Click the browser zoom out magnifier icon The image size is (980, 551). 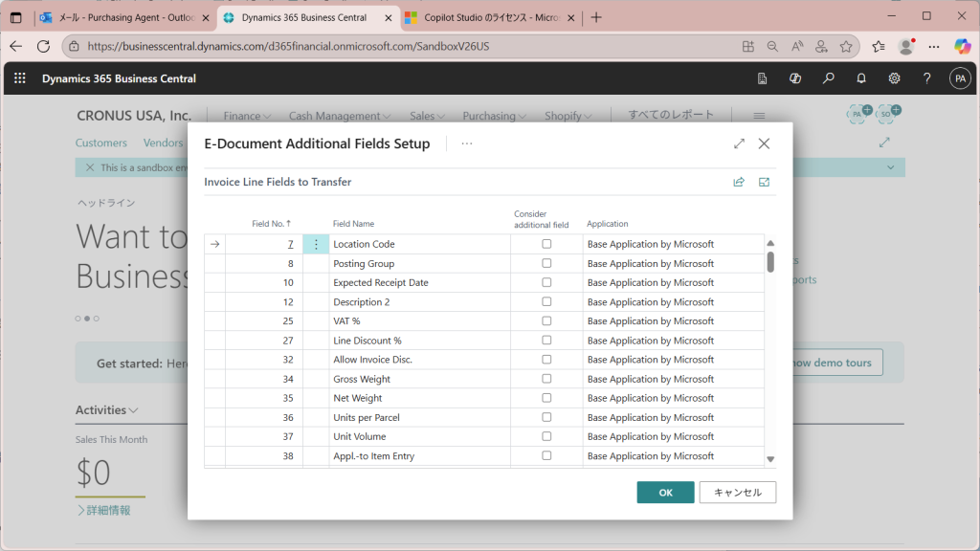tap(772, 46)
